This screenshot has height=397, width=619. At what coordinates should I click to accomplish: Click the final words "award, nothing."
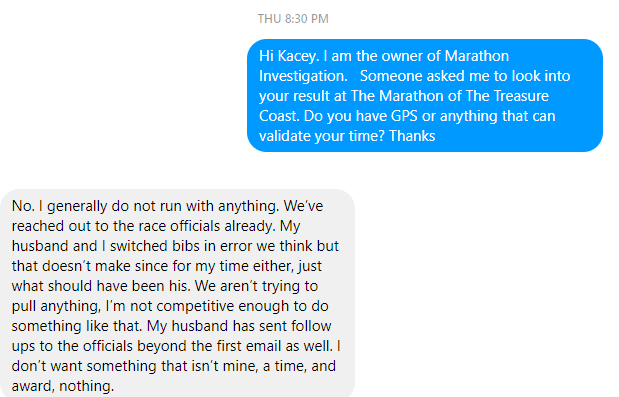63,386
